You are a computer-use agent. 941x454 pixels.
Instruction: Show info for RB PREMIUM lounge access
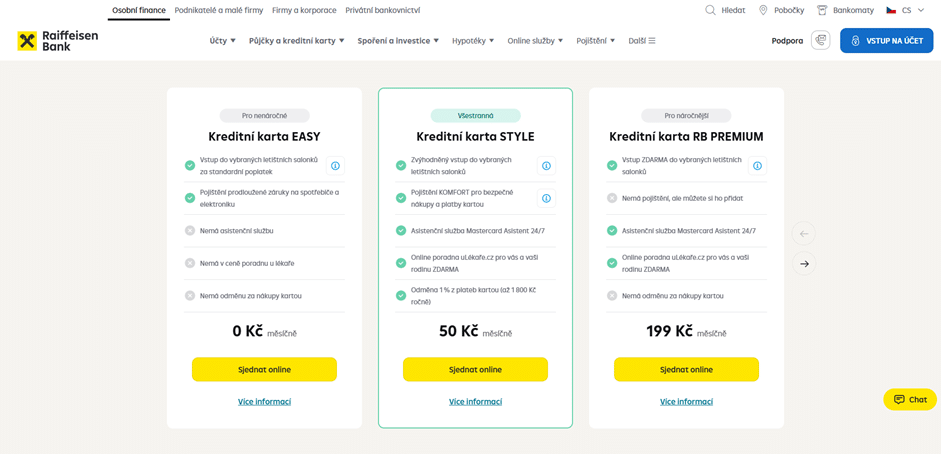pos(757,166)
